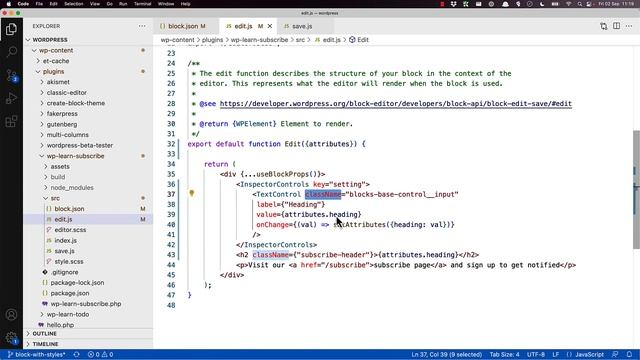Expand the OUTLINE section
The image size is (640, 360).
pos(88,333)
